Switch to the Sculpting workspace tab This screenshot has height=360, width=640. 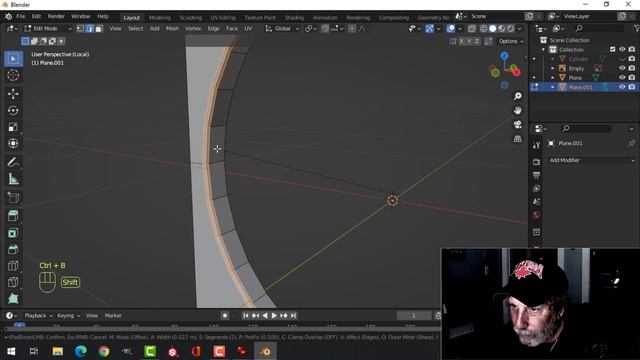[191, 18]
